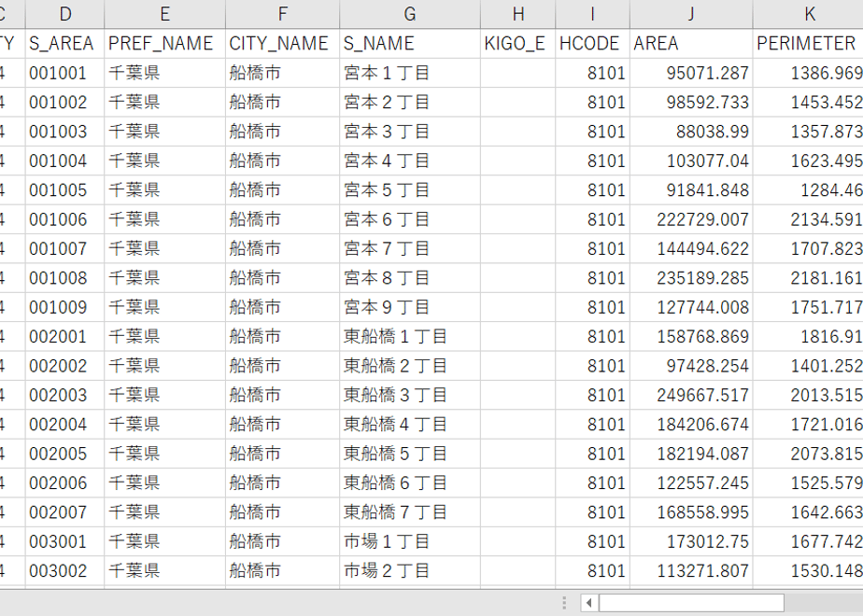
Task: Select cell 東船橋７丁目
Action: [x=410, y=512]
